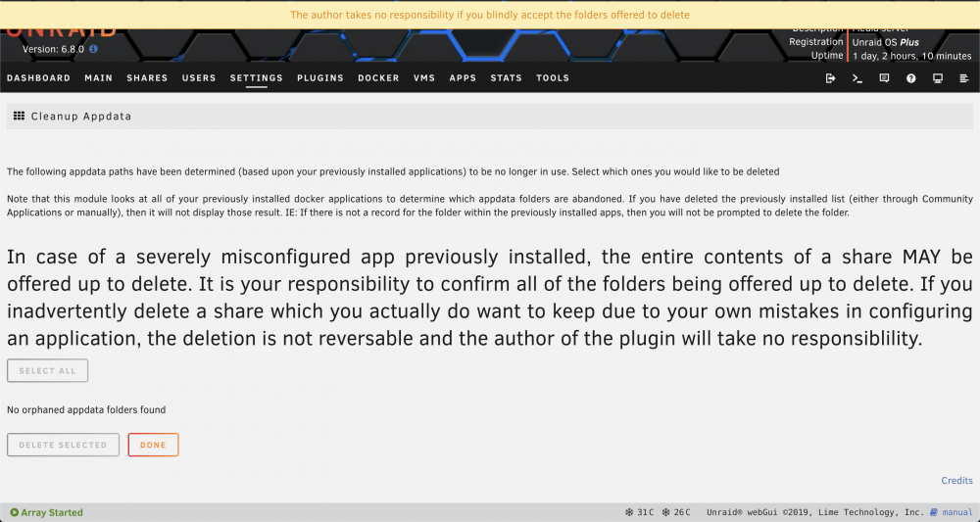Click the Unraid OS Plus registration text
This screenshot has height=522, width=980.
(x=886, y=42)
